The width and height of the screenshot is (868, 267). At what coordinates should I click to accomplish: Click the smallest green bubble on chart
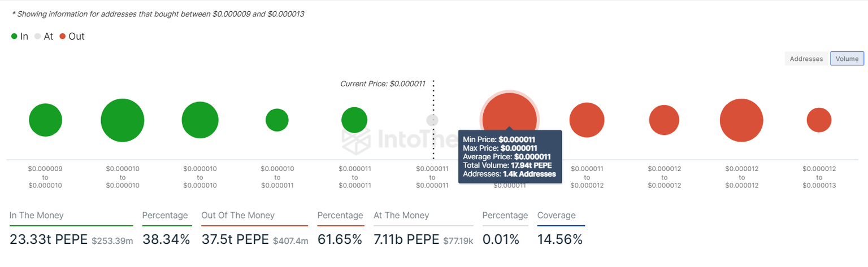pyautogui.click(x=277, y=120)
